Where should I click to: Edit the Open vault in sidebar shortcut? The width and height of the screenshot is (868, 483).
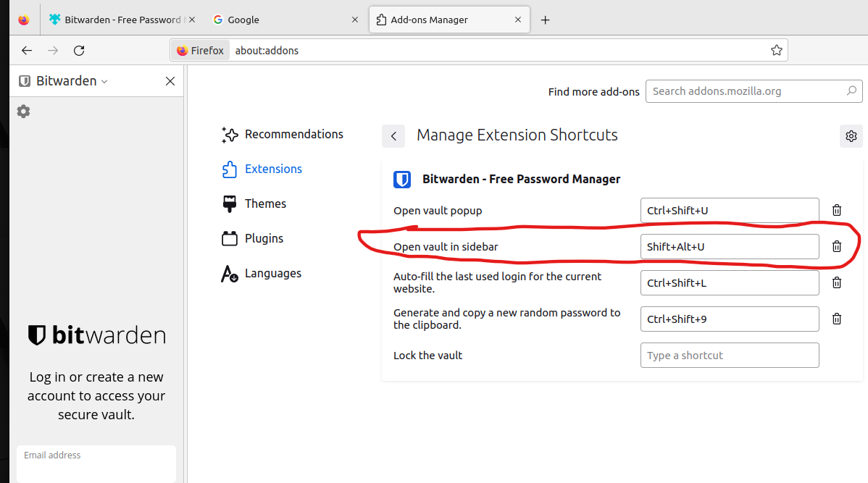pyautogui.click(x=730, y=247)
